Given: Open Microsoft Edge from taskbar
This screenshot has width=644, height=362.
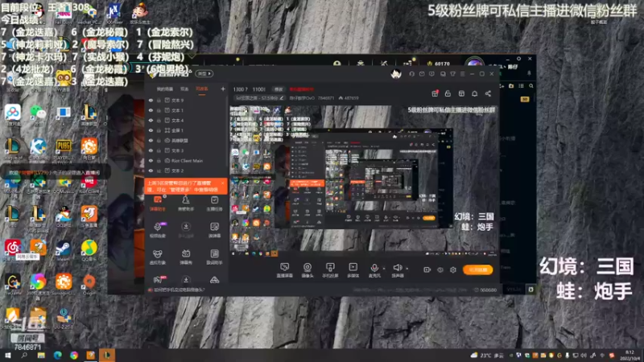Looking at the screenshot, I should [x=57, y=355].
